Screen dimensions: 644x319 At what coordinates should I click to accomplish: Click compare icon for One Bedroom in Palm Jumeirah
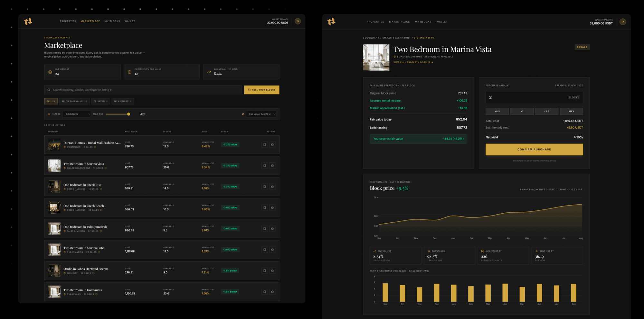(x=272, y=229)
